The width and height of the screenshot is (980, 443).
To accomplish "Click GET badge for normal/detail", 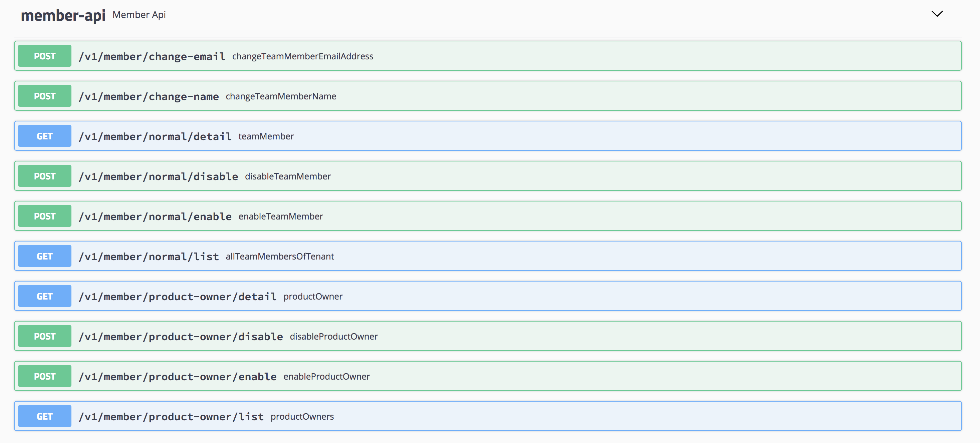I will [x=44, y=136].
